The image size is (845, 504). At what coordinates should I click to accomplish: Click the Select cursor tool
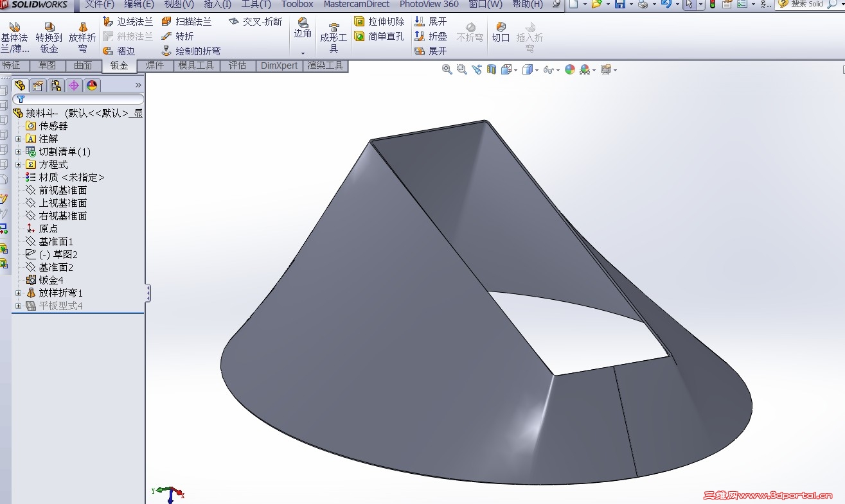coord(689,4)
